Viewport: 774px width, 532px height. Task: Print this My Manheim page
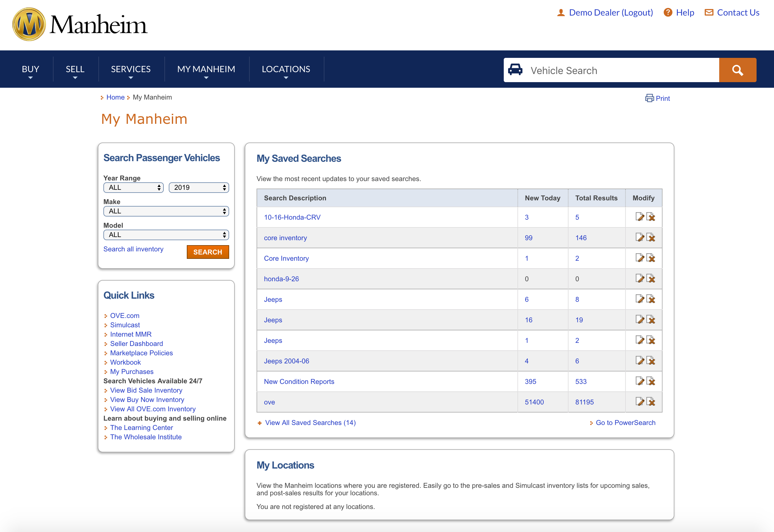coord(657,98)
